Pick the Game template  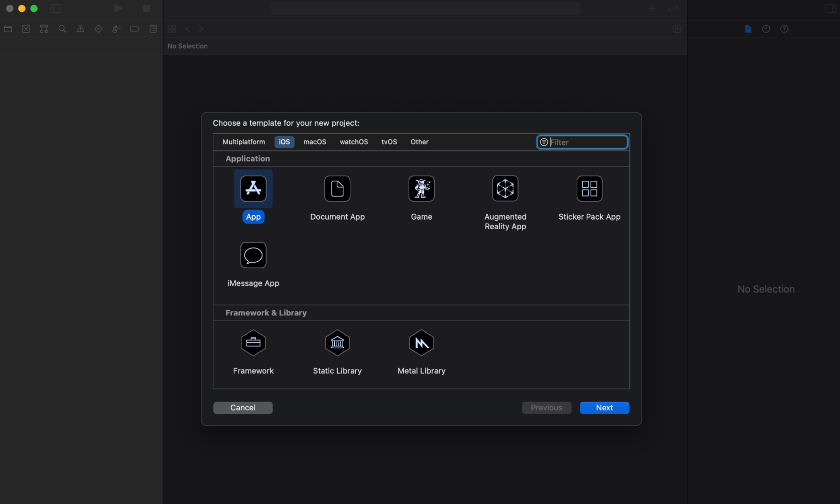(x=421, y=189)
